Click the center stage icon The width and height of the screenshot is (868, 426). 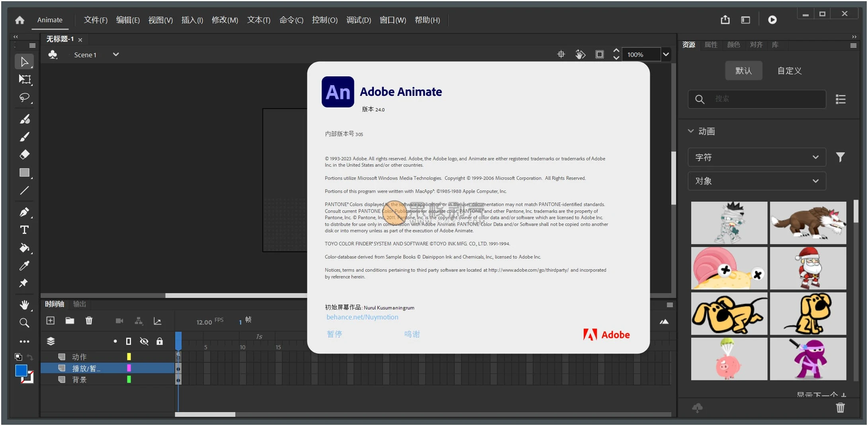(561, 54)
